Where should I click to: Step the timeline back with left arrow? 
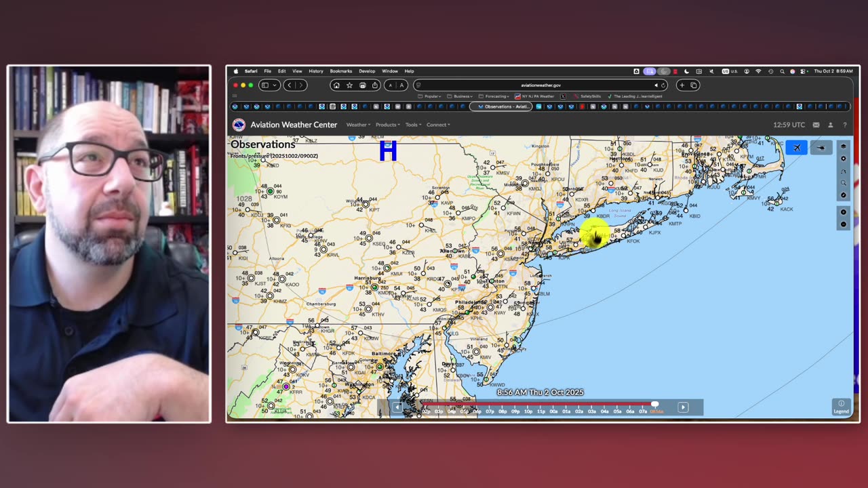(x=397, y=407)
